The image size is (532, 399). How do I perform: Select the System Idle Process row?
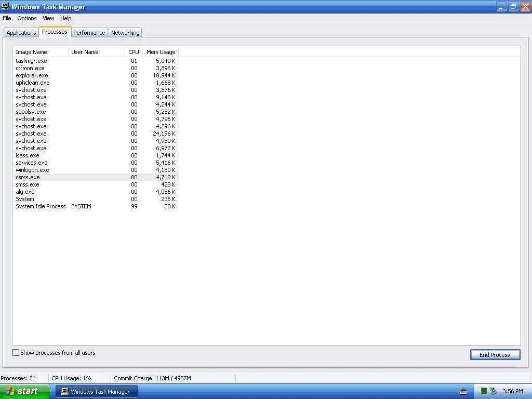(96, 206)
